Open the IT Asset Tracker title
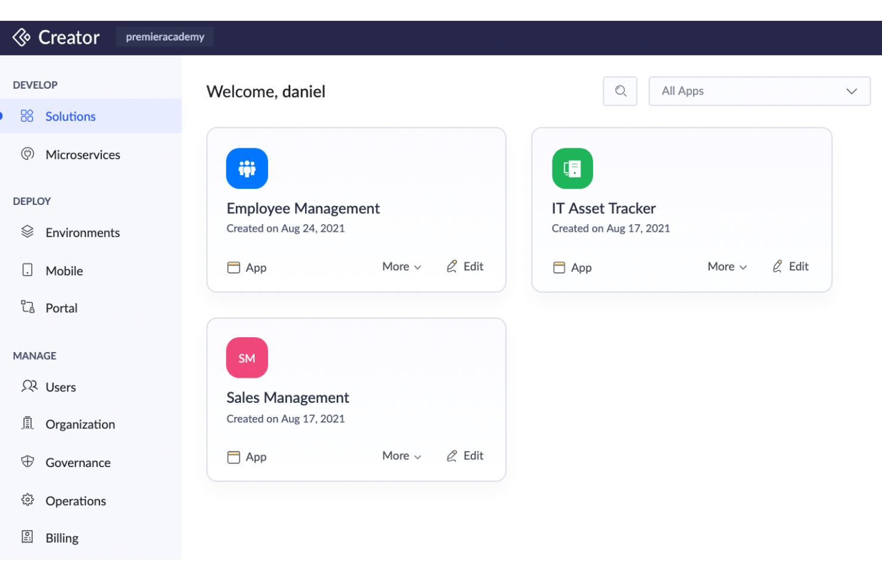This screenshot has width=882, height=588. pos(604,209)
